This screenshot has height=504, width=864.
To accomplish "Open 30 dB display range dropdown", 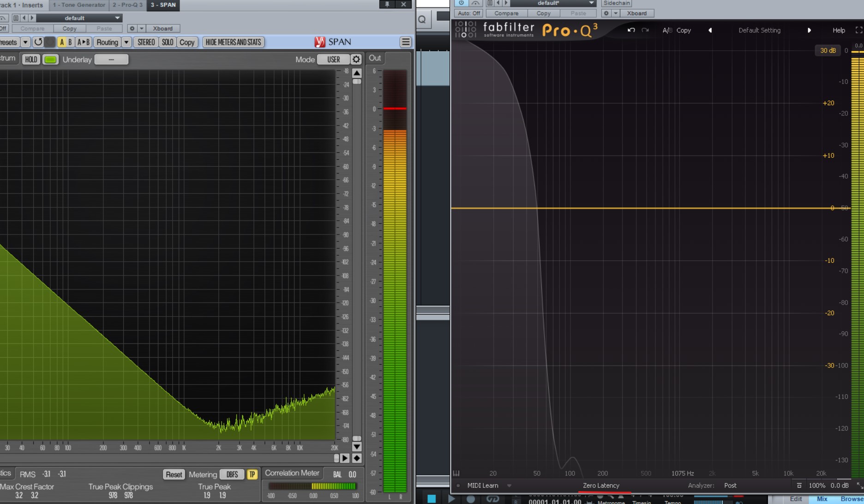I will [x=828, y=50].
